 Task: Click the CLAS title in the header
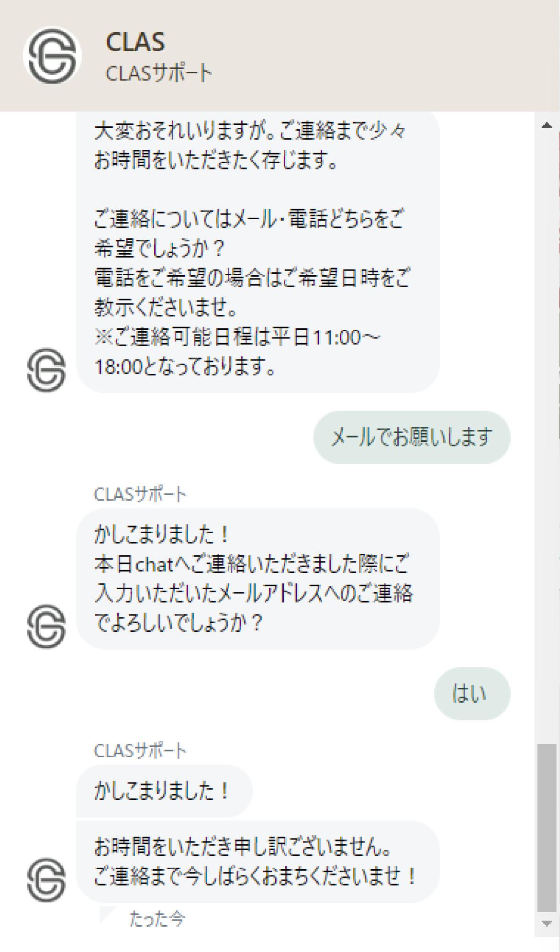pos(135,42)
